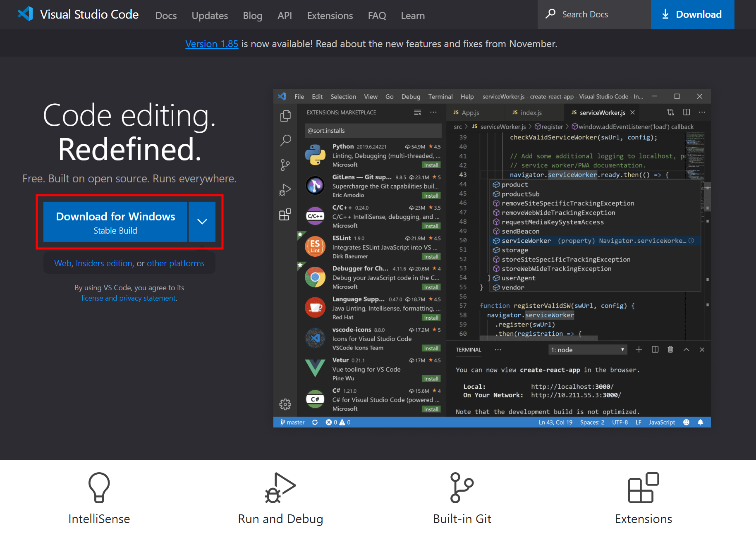756x533 pixels.
Task: Click the JavaScript language mode in status bar
Action: [662, 422]
